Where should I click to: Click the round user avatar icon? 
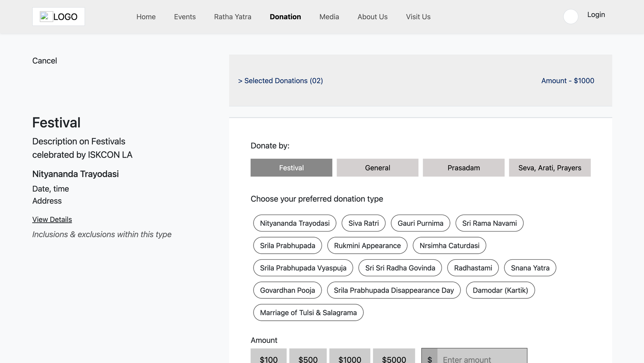click(570, 16)
